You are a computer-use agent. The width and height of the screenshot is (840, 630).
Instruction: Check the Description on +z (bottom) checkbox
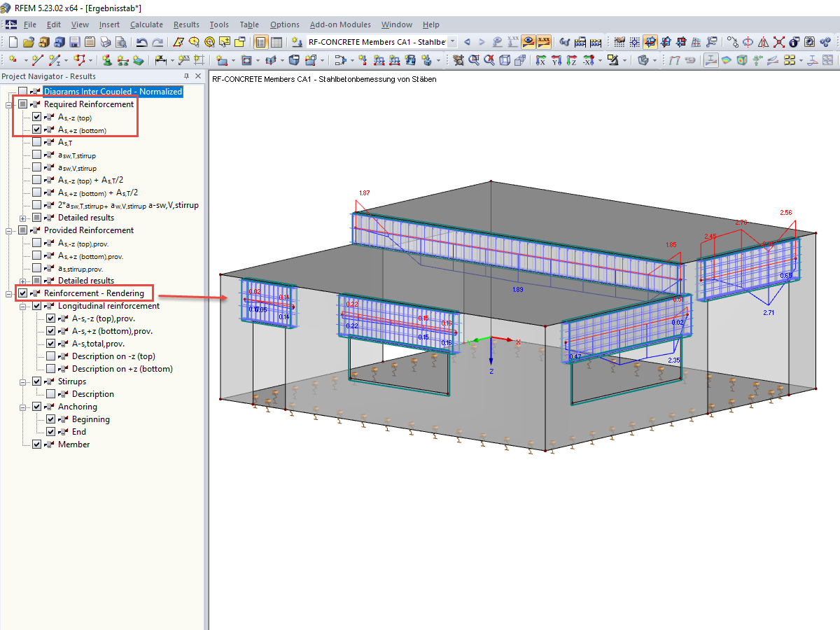click(51, 369)
